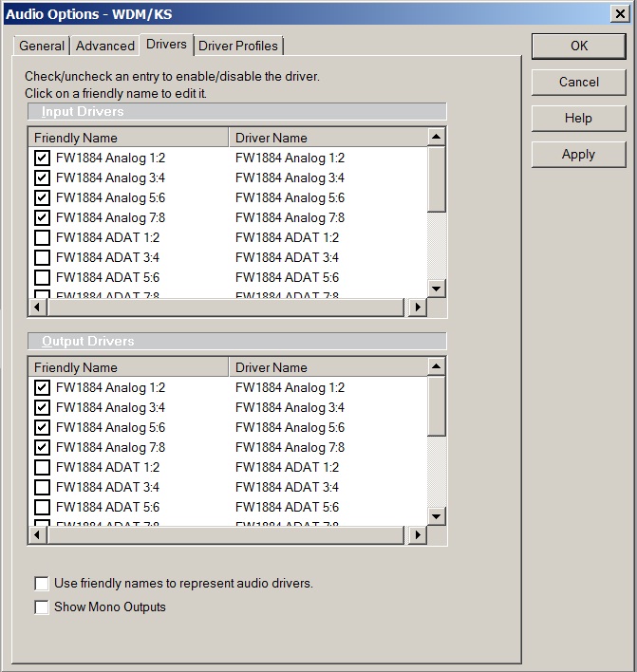Edit output friendly name FW1884 ADAT 3:4

[107, 487]
